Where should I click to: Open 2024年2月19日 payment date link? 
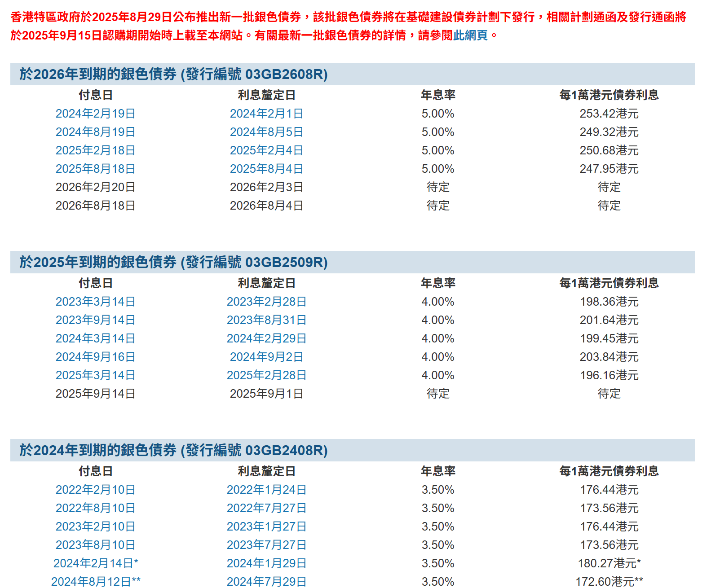[x=95, y=114]
